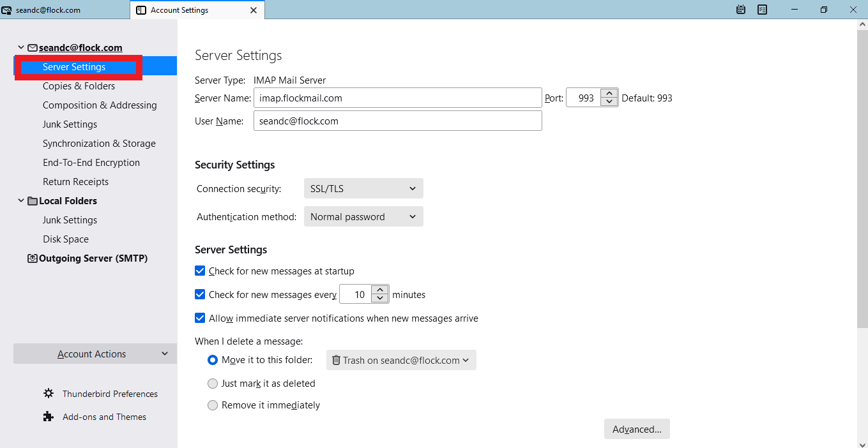This screenshot has width=868, height=448.
Task: Click the 'Security Settings' heading
Action: point(235,165)
